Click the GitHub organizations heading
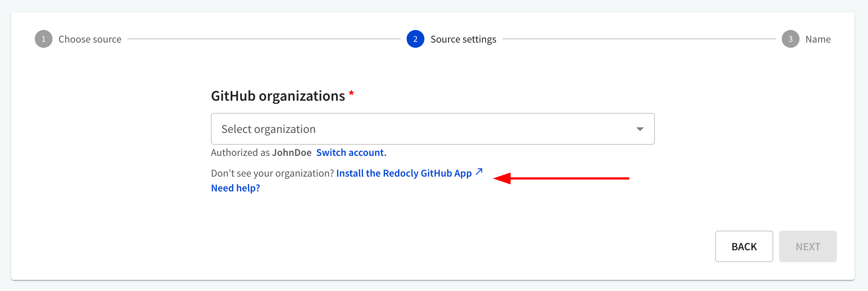Screen dimensions: 868x291 [278, 96]
